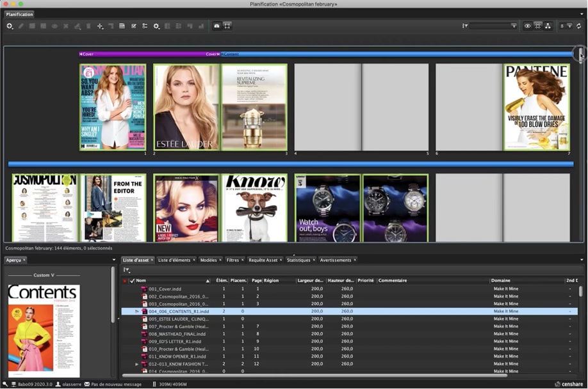Click the add new element plus icon
Image resolution: width=588 pixels, height=389 pixels.
pyautogui.click(x=10, y=26)
